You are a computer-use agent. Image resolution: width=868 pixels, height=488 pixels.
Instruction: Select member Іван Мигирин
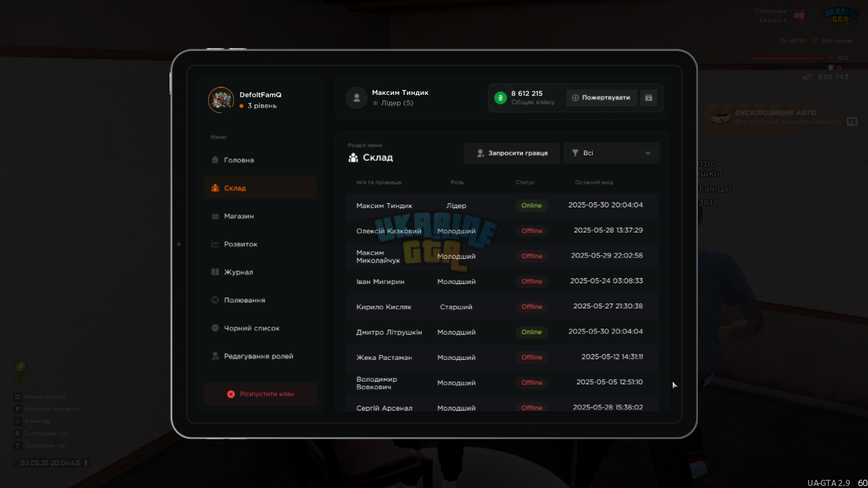380,281
